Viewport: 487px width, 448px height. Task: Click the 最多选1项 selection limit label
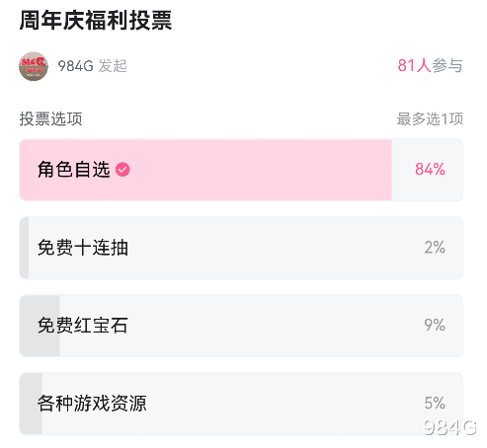430,118
